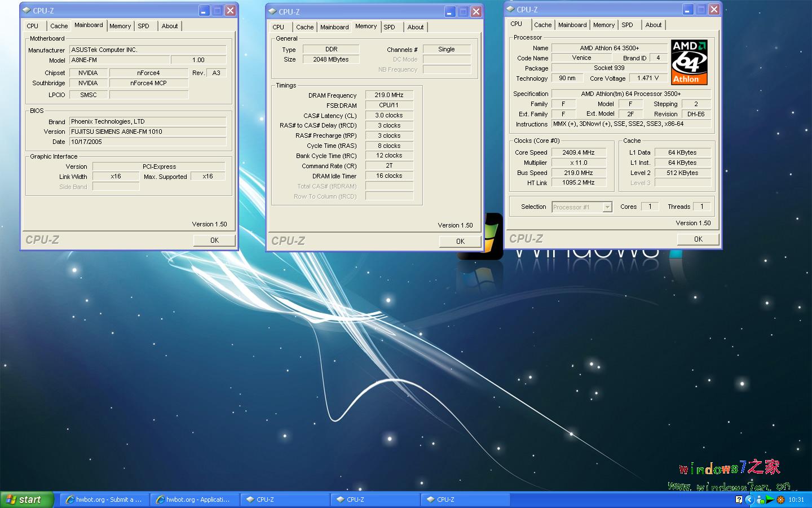Screen dimensions: 812x508
Task: Open Memory tab in left CPU-Z window
Action: (x=120, y=26)
